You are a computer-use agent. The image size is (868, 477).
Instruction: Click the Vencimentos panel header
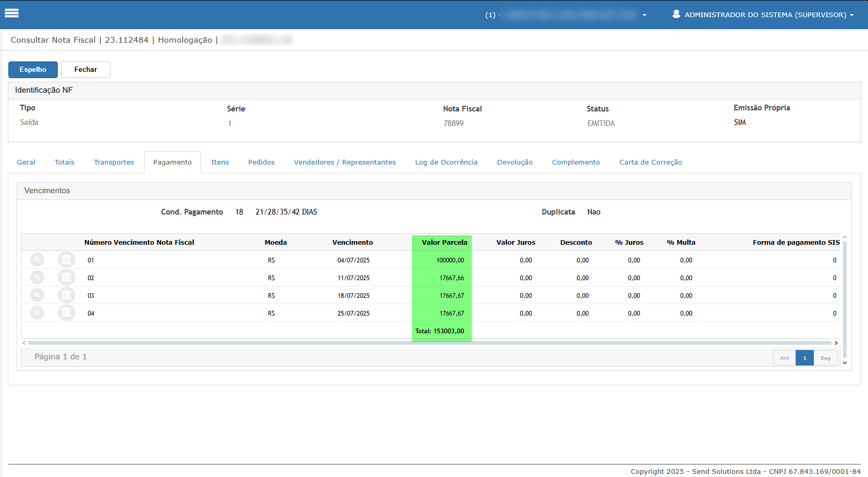pyautogui.click(x=434, y=191)
